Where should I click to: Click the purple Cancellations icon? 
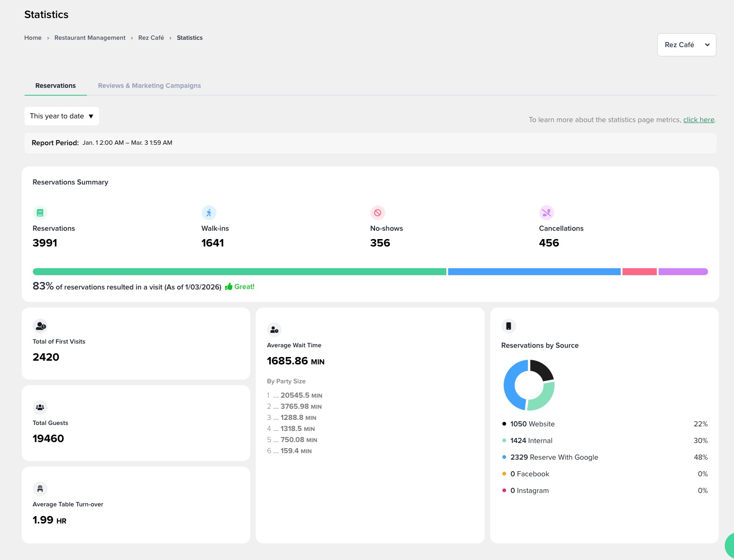[547, 213]
